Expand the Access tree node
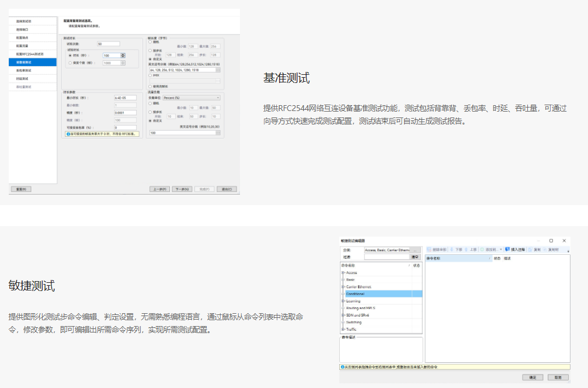 pos(343,273)
